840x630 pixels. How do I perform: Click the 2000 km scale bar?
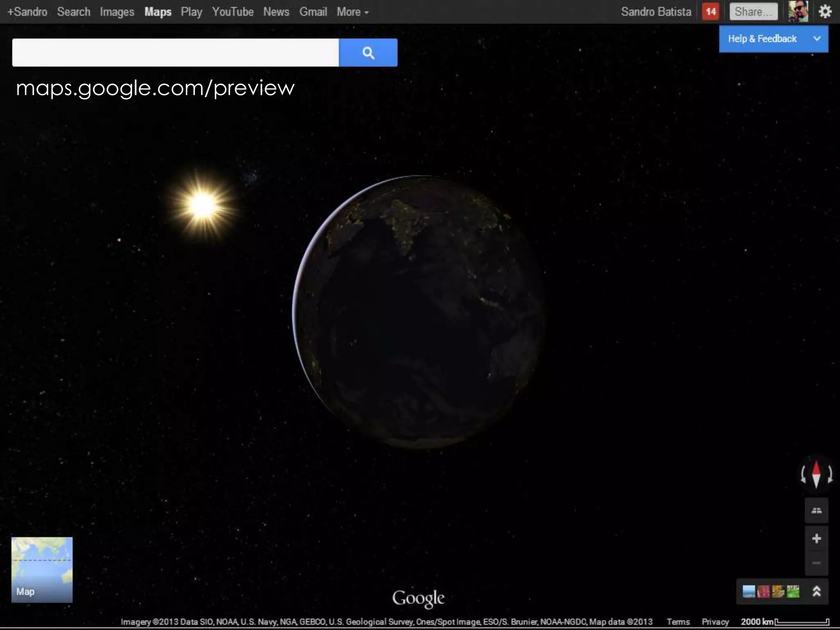click(x=785, y=622)
